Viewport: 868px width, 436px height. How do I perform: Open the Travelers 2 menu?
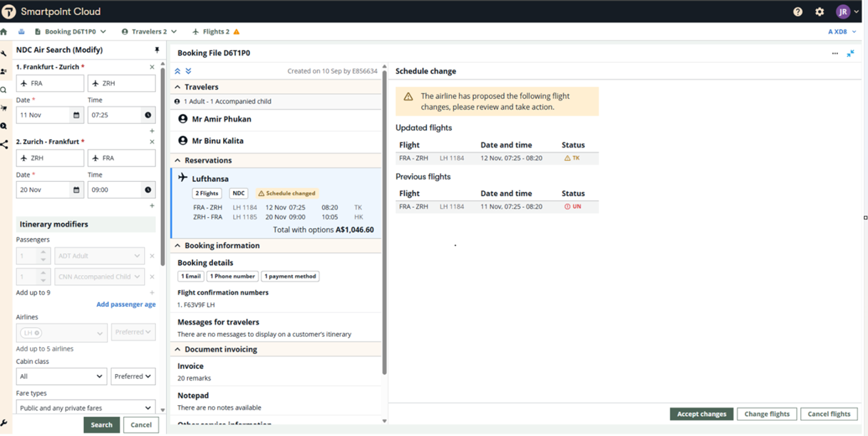point(149,32)
